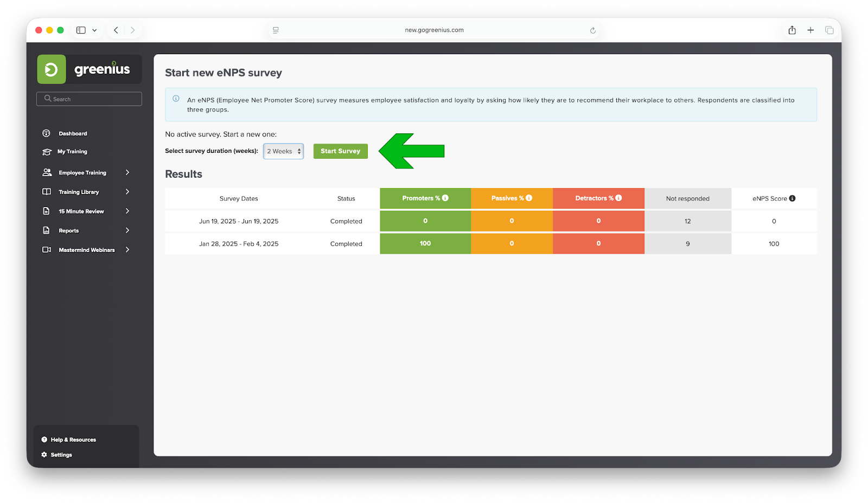Click the Not responded value 12
The image size is (868, 503).
pos(687,221)
